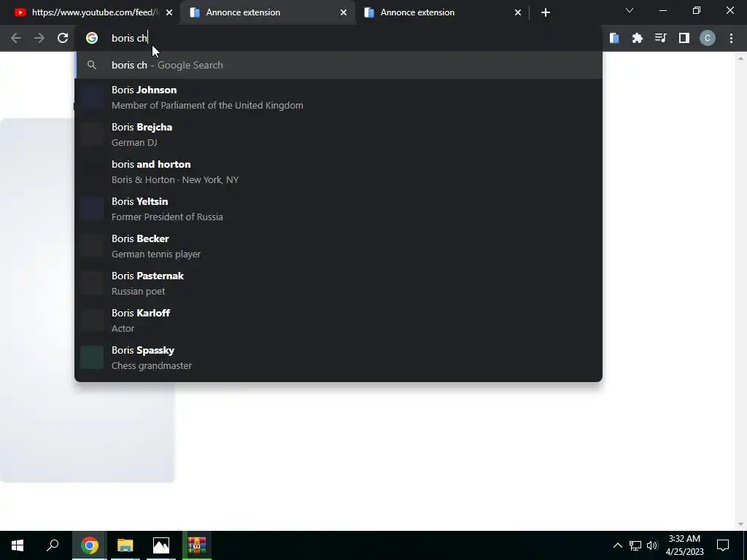Open Chrome three-dot menu
The width and height of the screenshot is (747, 560).
(731, 38)
